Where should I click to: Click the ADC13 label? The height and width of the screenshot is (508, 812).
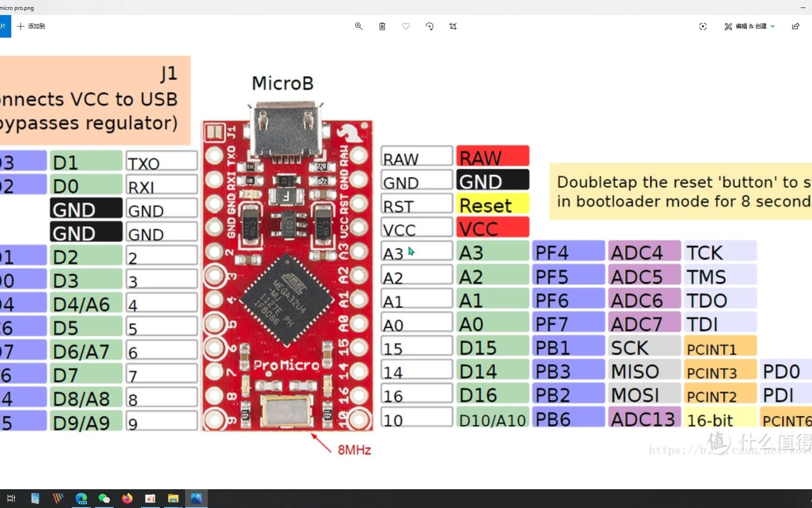[644, 418]
